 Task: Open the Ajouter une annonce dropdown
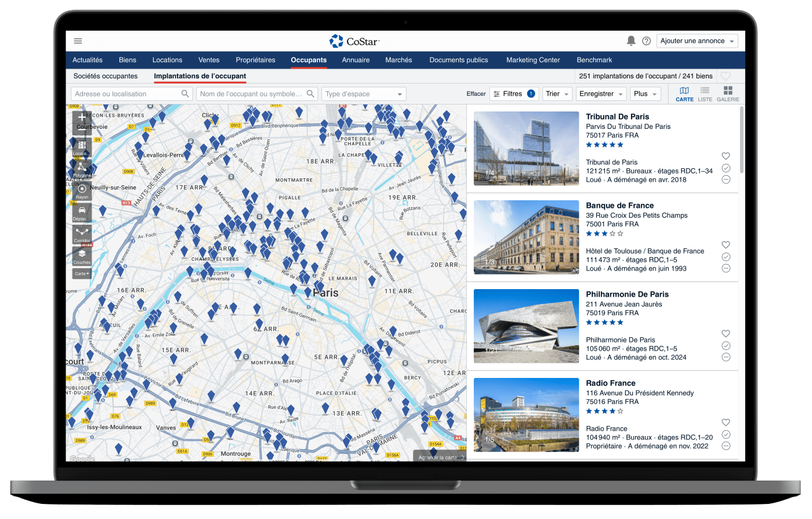point(698,41)
